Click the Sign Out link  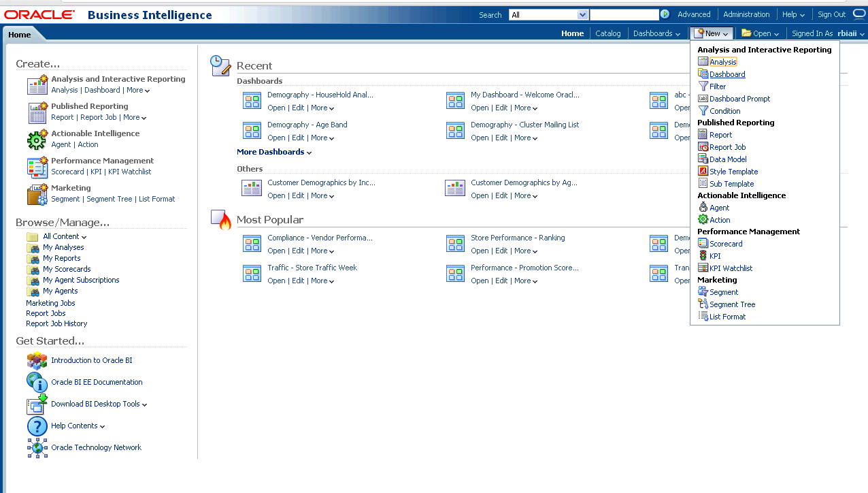831,14
